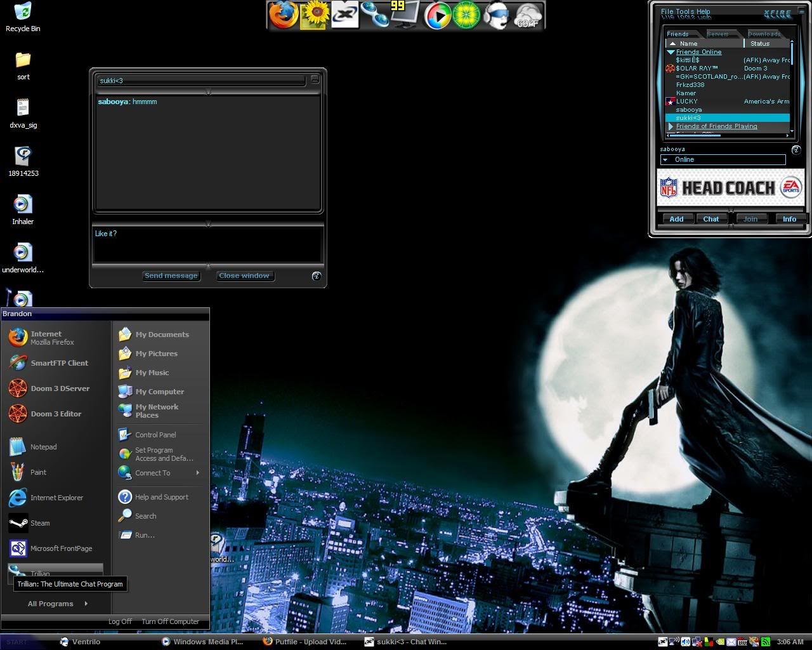
Task: Open LimeWire from the top dock
Action: click(466, 15)
